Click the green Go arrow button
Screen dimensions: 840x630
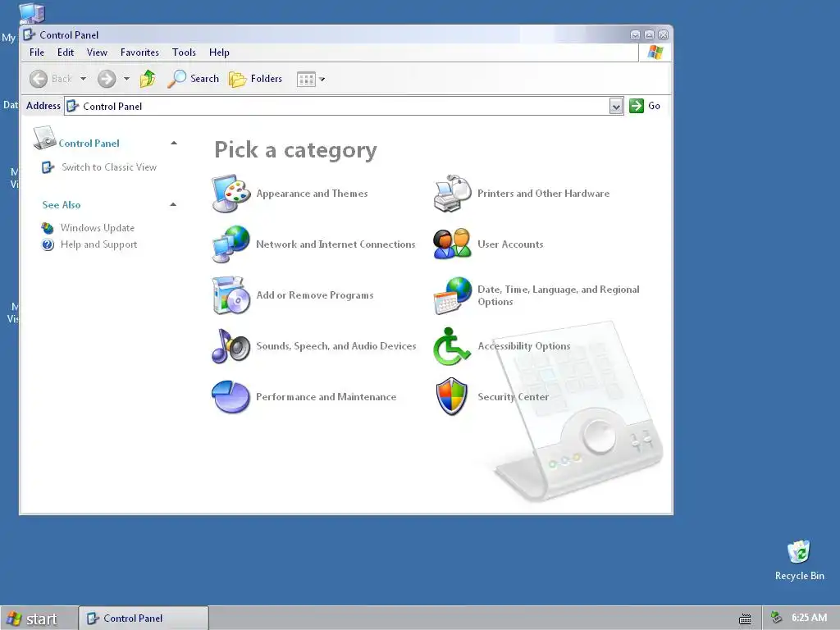(636, 106)
